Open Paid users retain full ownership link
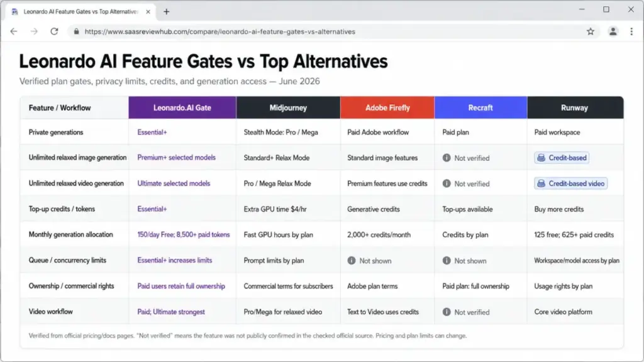This screenshot has width=644, height=362. click(x=181, y=286)
